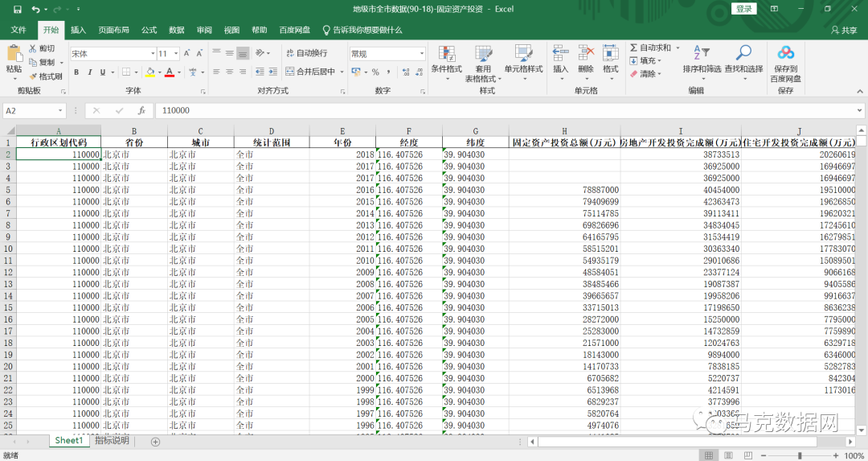This screenshot has height=461, width=868.
Task: Click the decrease decimal icon
Action: (419, 72)
